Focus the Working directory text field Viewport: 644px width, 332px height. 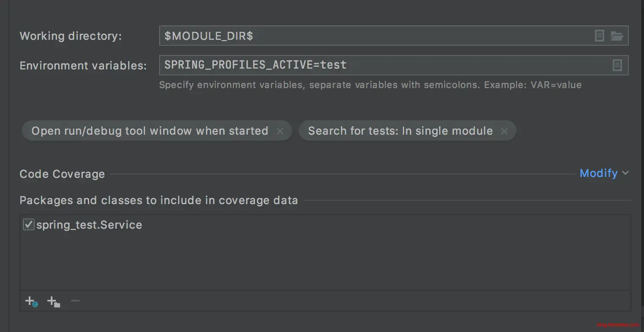tap(372, 36)
